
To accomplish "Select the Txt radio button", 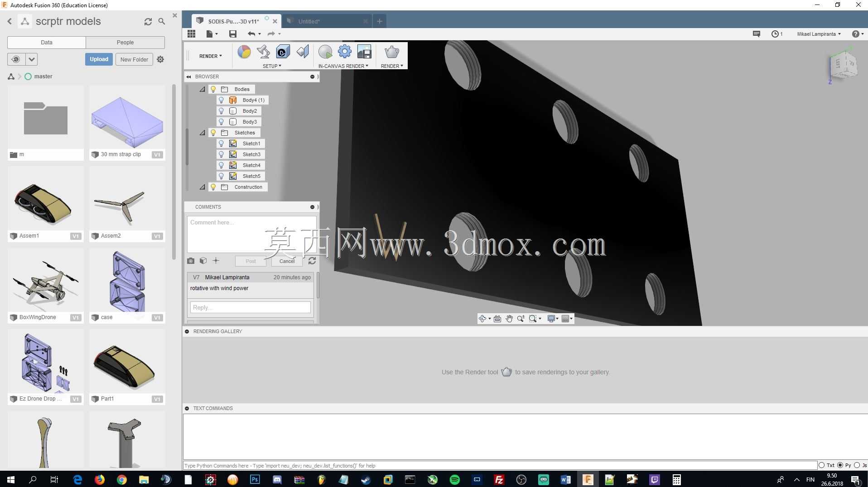I will click(x=821, y=465).
